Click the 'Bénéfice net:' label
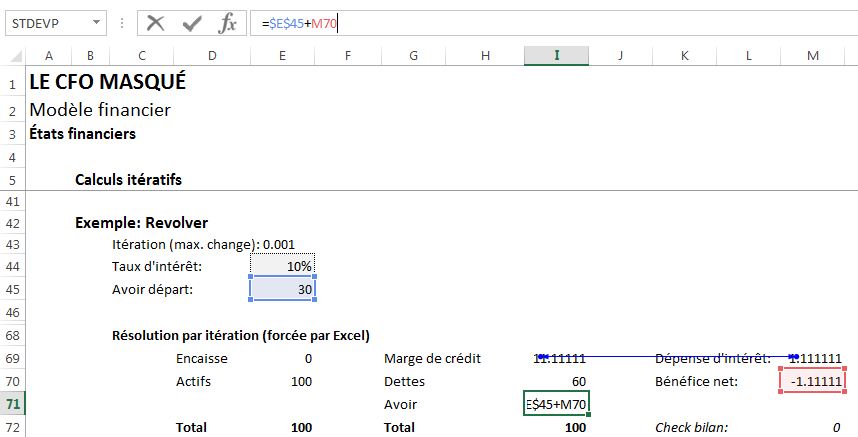This screenshot has height=437, width=858. tap(696, 381)
